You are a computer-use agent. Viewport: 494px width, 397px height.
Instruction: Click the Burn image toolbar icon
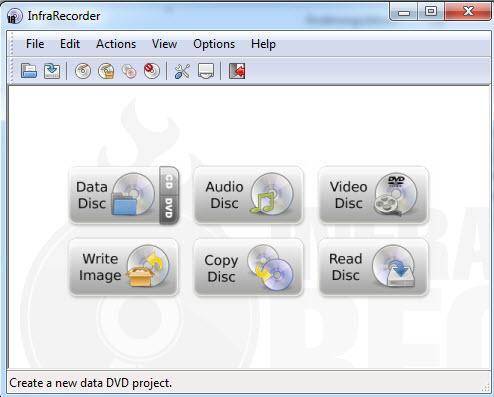(106, 71)
